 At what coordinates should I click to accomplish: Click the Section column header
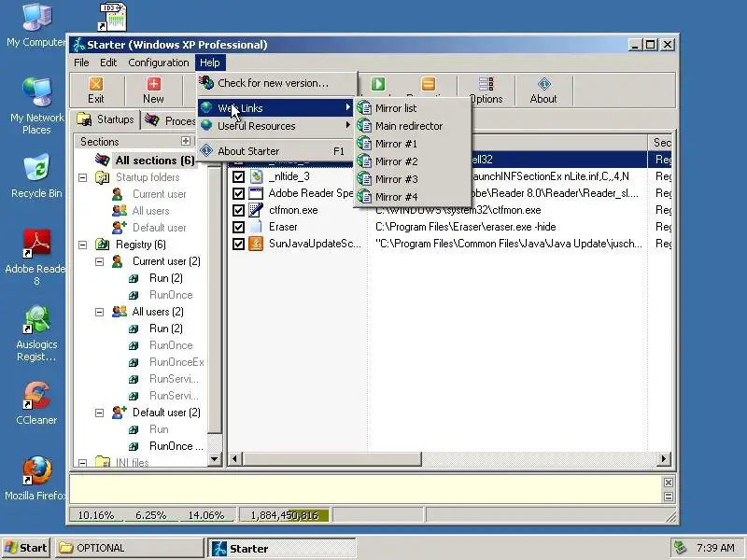660,143
